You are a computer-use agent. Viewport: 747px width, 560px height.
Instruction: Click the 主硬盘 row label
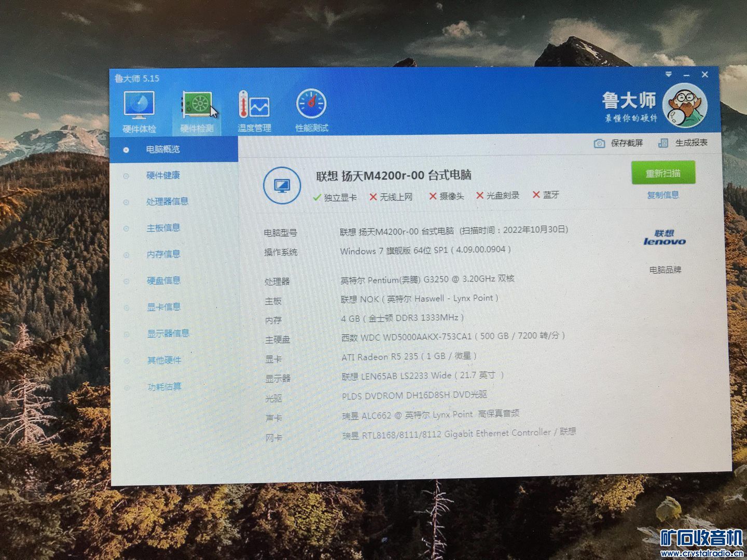(278, 340)
